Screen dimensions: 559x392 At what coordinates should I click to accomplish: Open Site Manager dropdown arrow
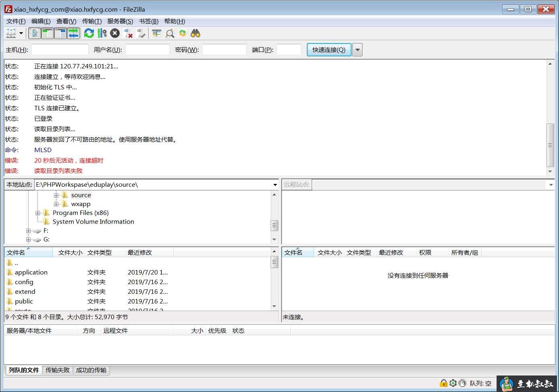pos(21,33)
